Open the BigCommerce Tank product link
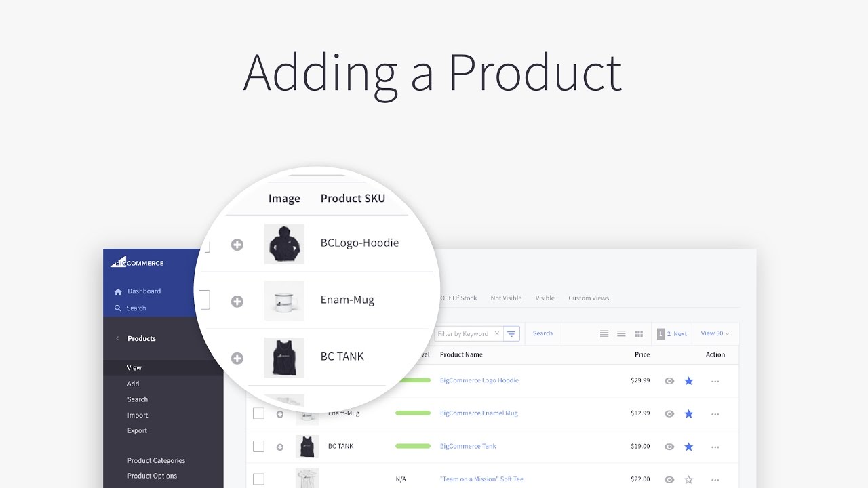The height and width of the screenshot is (488, 868). tap(468, 446)
